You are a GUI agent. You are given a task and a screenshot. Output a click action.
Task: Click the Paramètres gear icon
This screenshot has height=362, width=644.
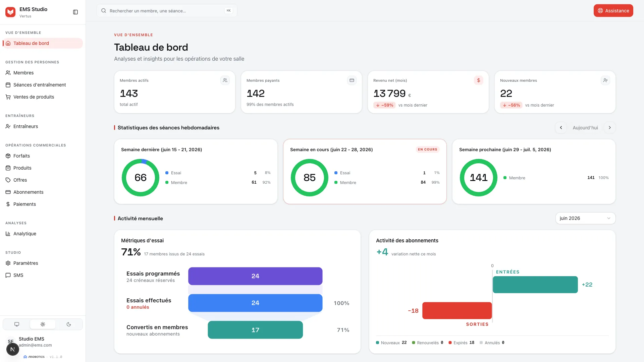tap(8, 263)
